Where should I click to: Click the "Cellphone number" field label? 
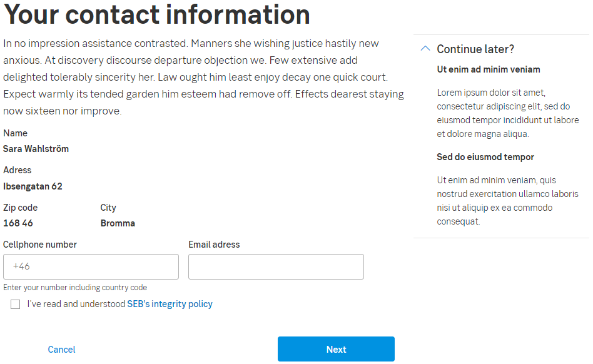pyautogui.click(x=40, y=245)
